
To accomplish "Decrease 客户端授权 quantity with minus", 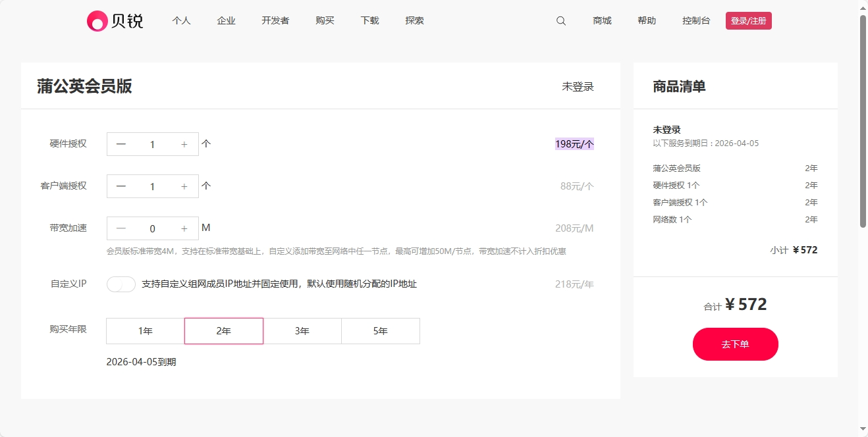I will [121, 186].
